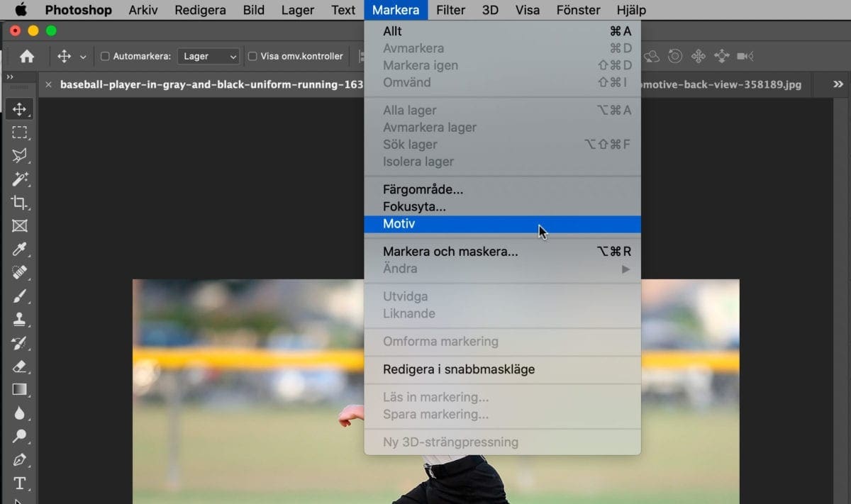This screenshot has height=504, width=851.
Task: Click the Avmarkera menu entry
Action: pyautogui.click(x=502, y=48)
